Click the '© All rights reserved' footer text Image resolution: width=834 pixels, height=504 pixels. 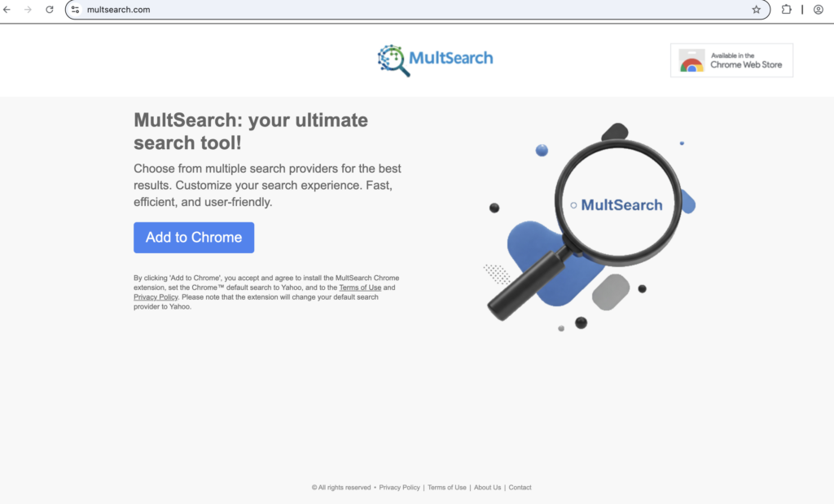coord(341,488)
